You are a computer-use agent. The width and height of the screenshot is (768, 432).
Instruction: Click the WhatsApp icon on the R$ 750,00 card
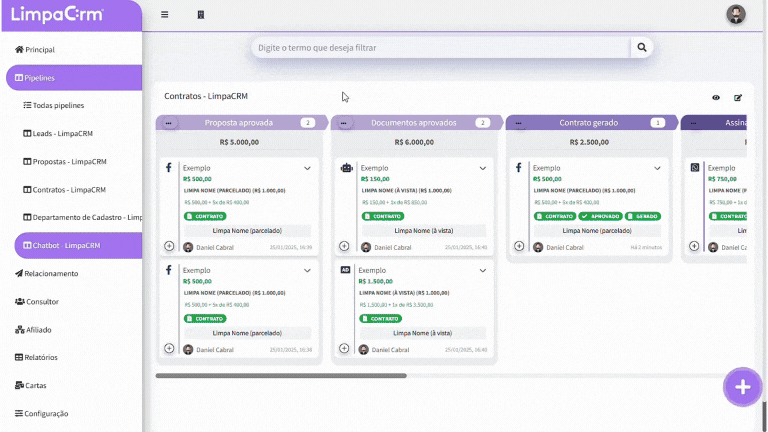[695, 168]
